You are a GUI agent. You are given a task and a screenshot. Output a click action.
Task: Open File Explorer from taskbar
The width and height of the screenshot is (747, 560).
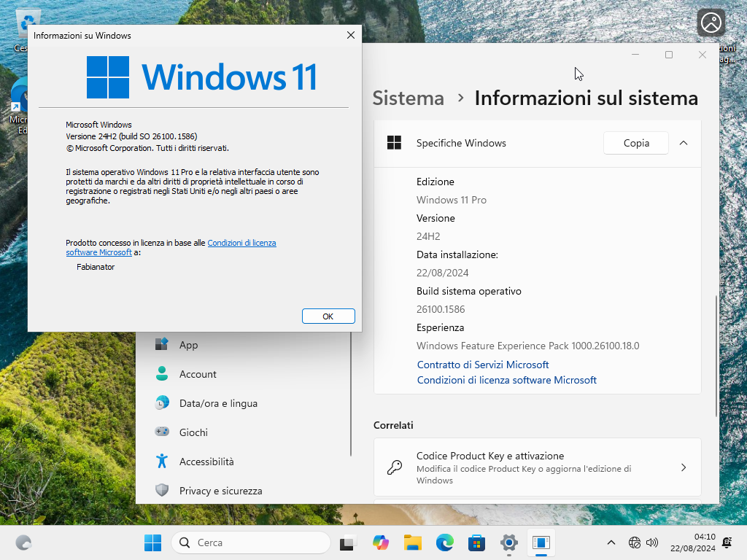coord(413,542)
